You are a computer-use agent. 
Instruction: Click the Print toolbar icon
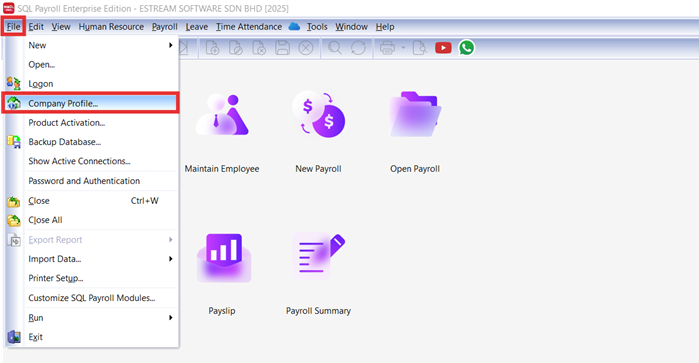tap(387, 48)
